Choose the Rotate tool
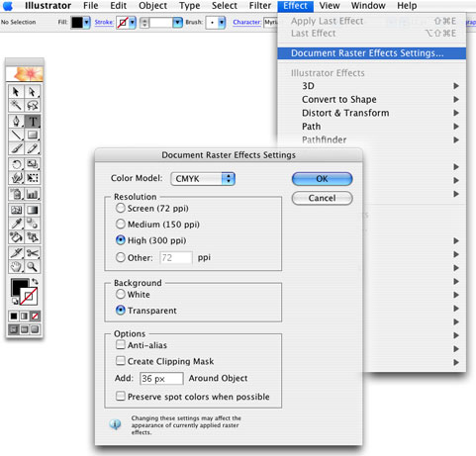476x456 pixels. [x=16, y=164]
